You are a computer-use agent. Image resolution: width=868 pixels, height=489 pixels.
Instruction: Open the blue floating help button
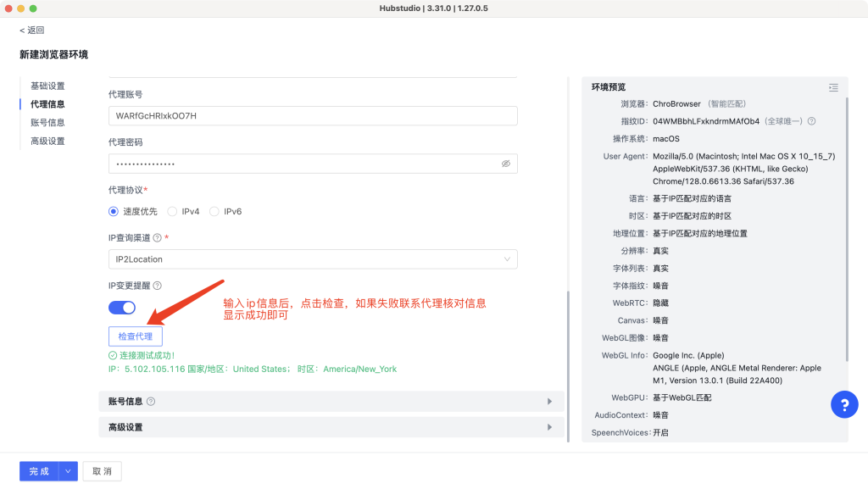844,405
